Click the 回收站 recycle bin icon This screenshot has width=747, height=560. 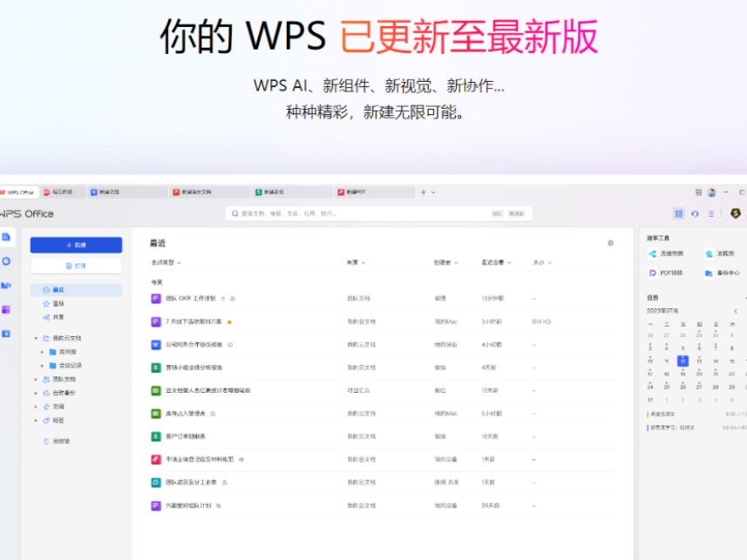(x=46, y=442)
